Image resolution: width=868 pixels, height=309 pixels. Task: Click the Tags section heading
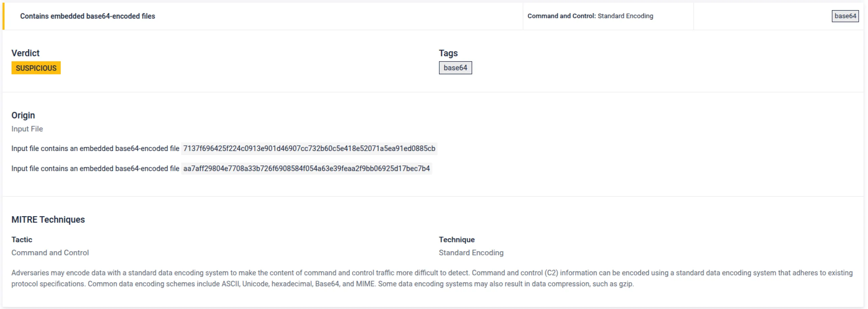point(448,53)
